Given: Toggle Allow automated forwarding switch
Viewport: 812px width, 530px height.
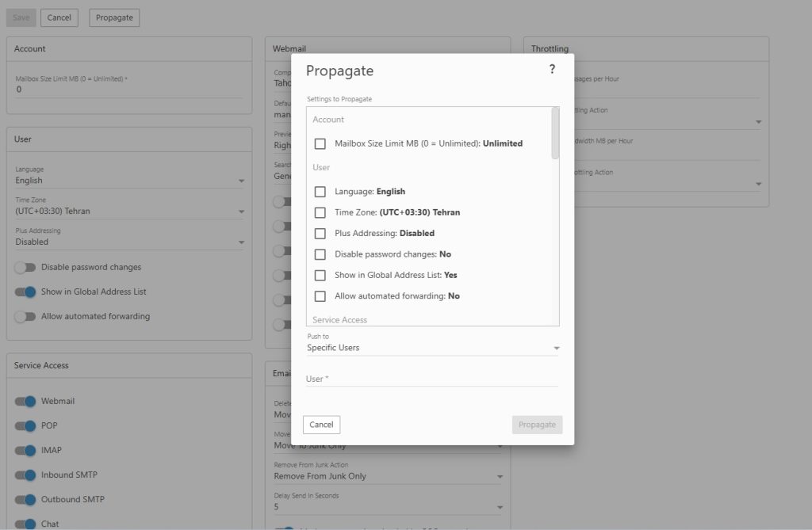Looking at the screenshot, I should 25,316.
